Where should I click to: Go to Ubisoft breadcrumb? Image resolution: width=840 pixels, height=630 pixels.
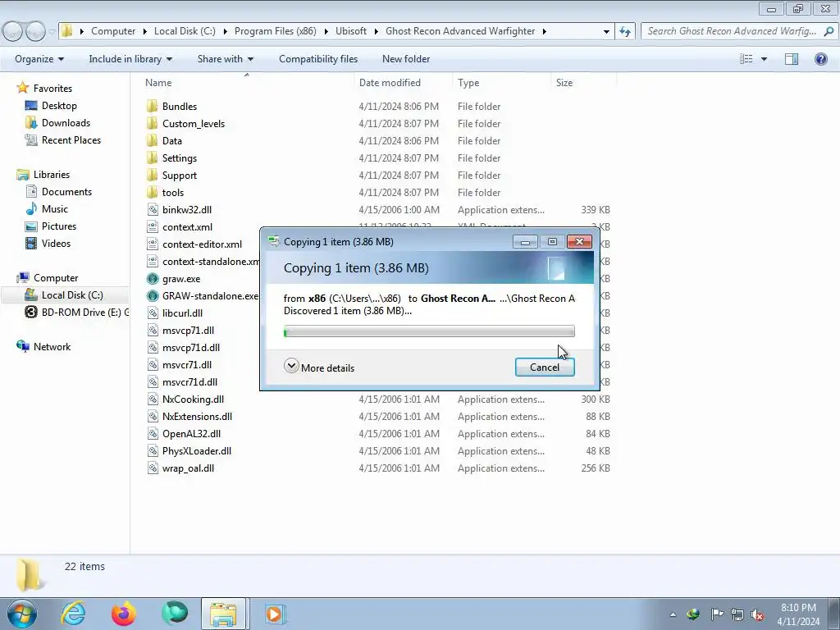click(x=351, y=31)
